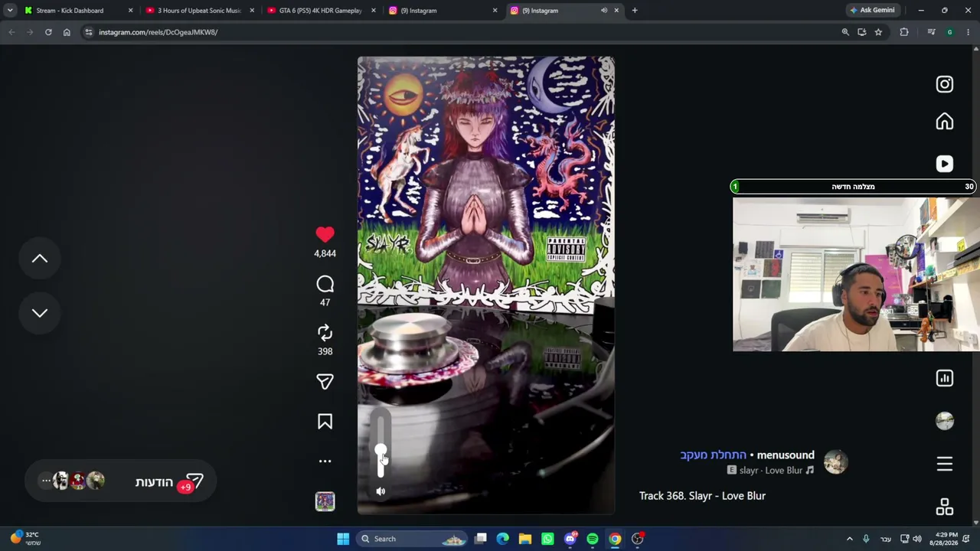
Task: Switch the keyboard language indicator
Action: [886, 539]
